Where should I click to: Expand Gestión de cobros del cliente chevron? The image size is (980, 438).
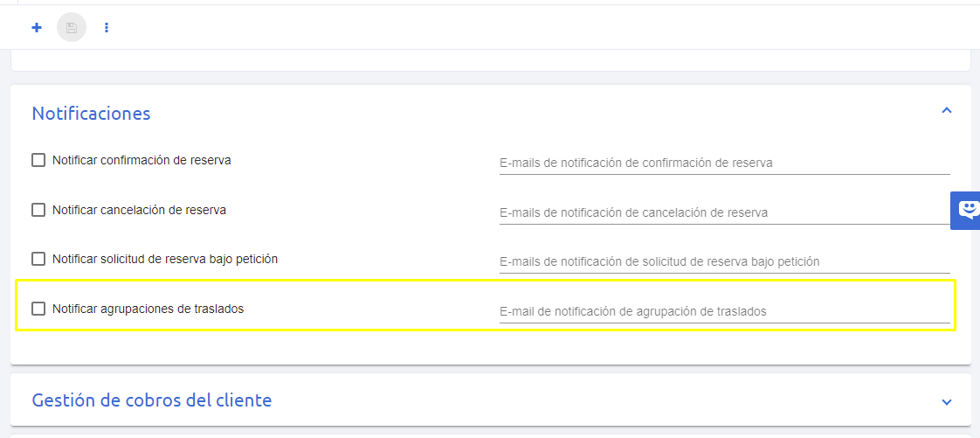pos(947,401)
